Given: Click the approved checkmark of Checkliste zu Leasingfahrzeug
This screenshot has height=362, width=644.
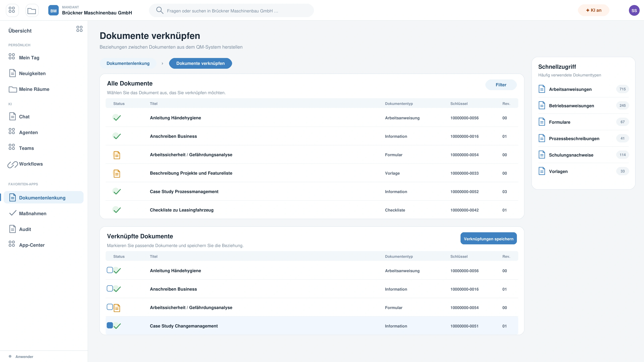Looking at the screenshot, I should (117, 210).
